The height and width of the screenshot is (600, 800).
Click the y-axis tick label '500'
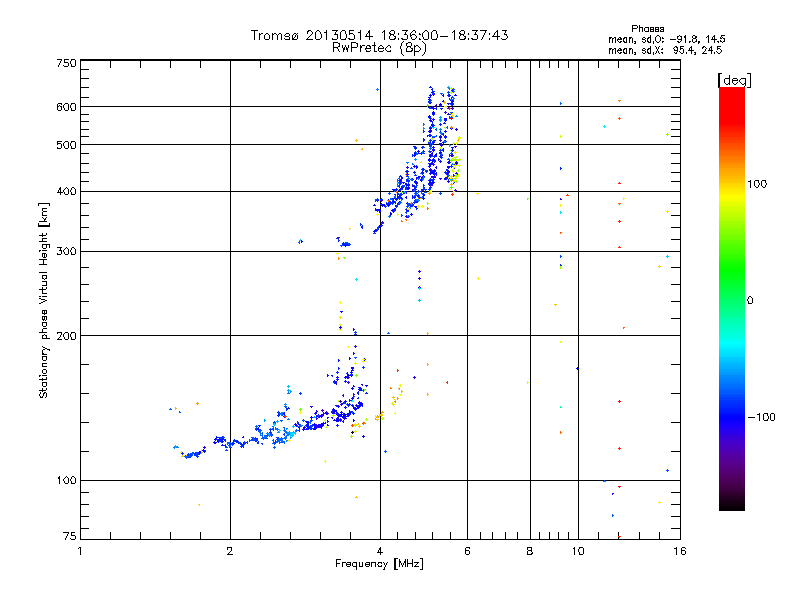66,145
